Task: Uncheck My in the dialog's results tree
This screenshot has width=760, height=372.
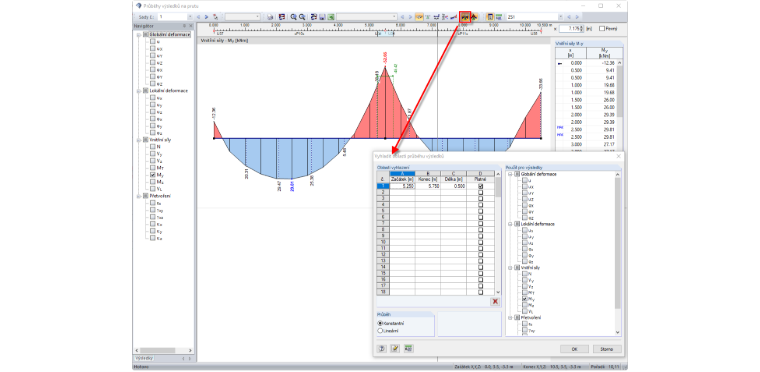Action: [525, 300]
